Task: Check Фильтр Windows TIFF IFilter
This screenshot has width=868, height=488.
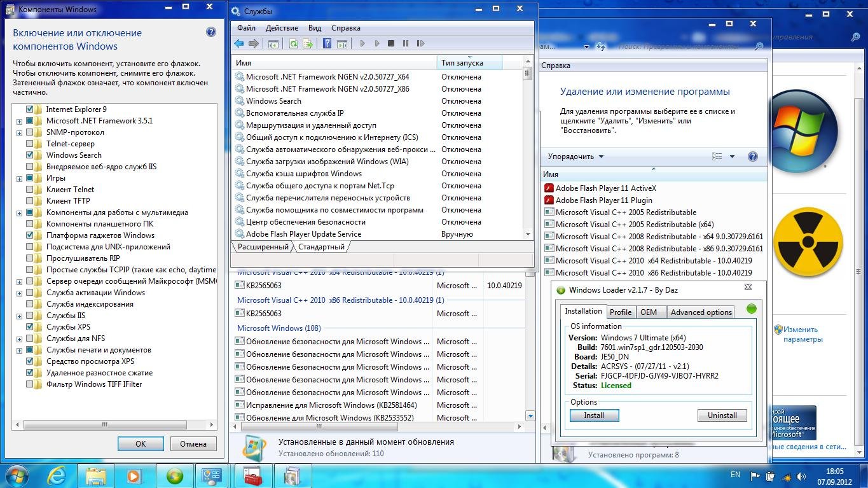Action: tap(30, 384)
